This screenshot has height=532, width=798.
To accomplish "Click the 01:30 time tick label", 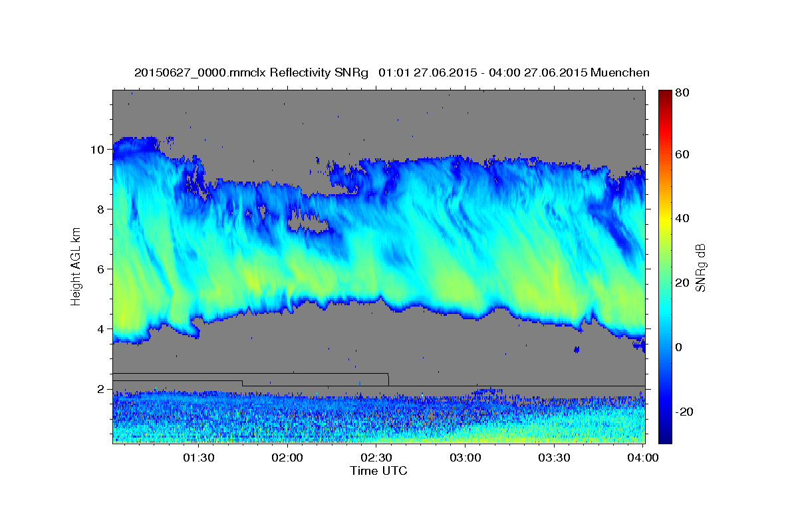I will pyautogui.click(x=198, y=458).
